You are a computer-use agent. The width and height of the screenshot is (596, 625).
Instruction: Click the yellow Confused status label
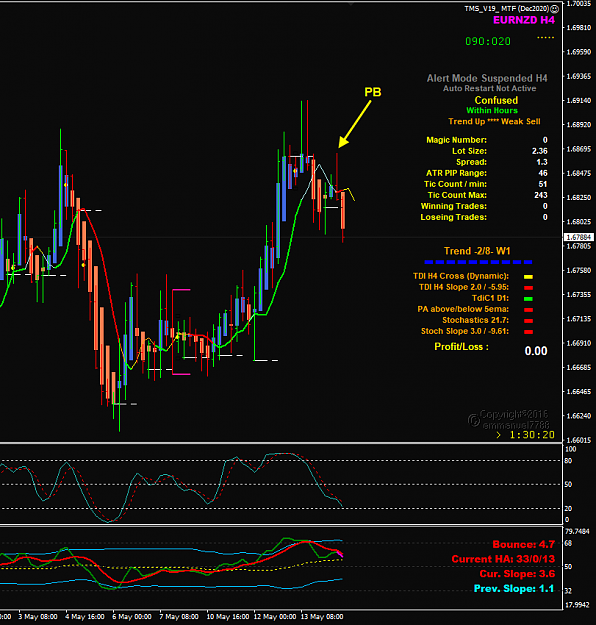pos(496,100)
